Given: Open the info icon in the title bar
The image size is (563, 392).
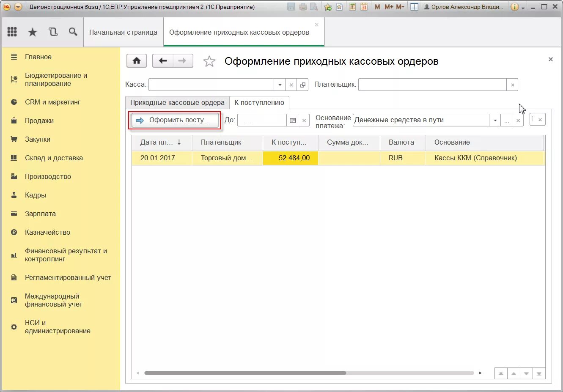Looking at the screenshot, I should (514, 7).
